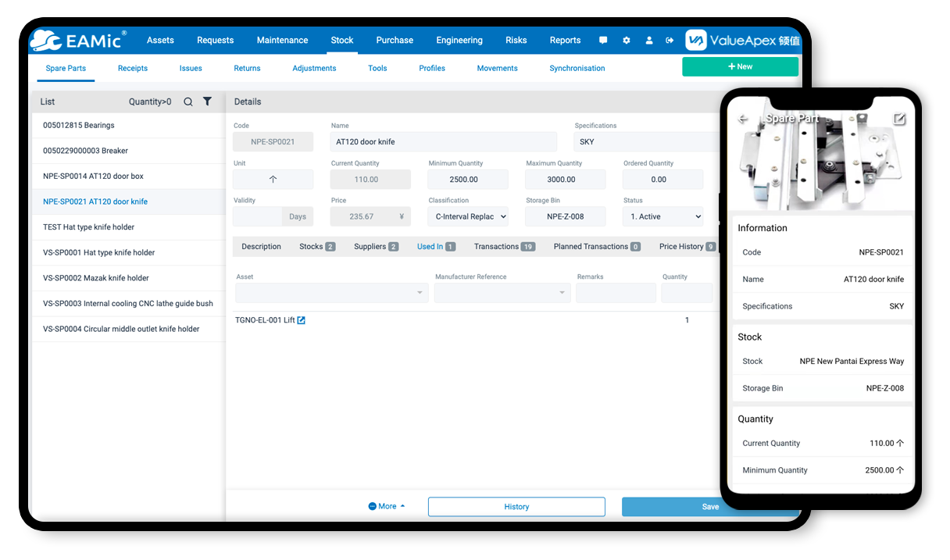Screen dimensions: 950x560
Task: Click the edit icon on the mobile Spare Part view
Action: tap(899, 119)
